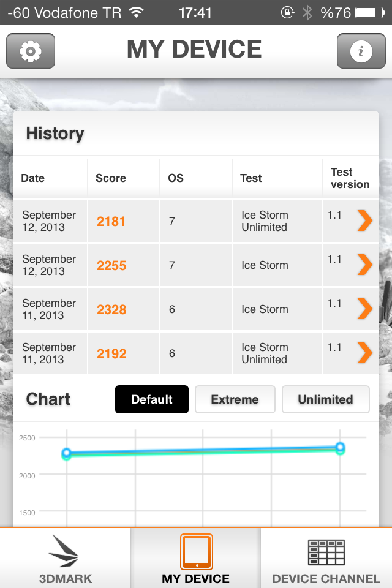Switch chart to Unlimited
The height and width of the screenshot is (588, 392).
pos(326,399)
